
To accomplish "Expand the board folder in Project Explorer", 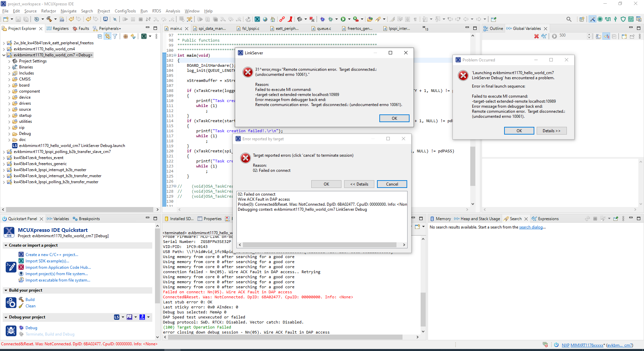I will tap(9, 85).
